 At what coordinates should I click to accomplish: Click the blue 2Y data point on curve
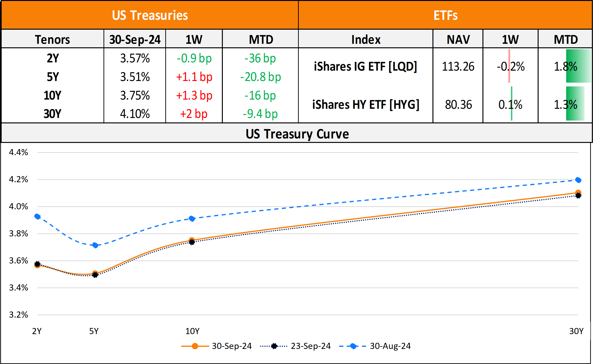[37, 216]
